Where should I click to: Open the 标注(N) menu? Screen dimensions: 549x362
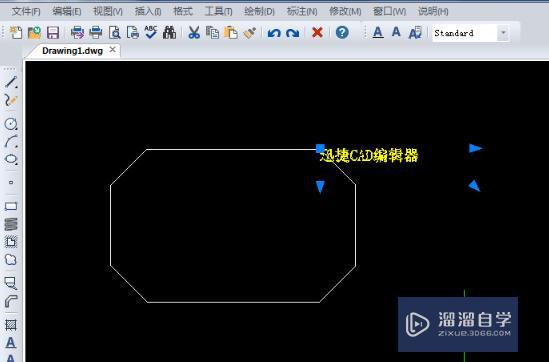302,12
